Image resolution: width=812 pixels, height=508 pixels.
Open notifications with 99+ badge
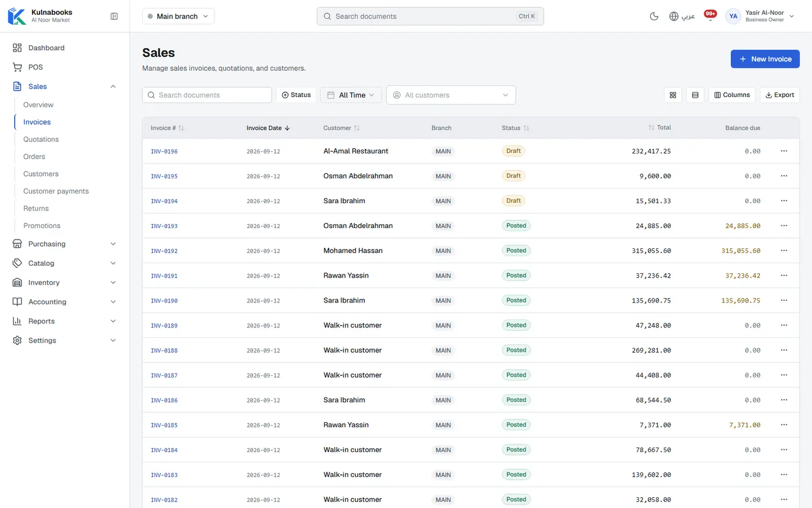coord(710,16)
